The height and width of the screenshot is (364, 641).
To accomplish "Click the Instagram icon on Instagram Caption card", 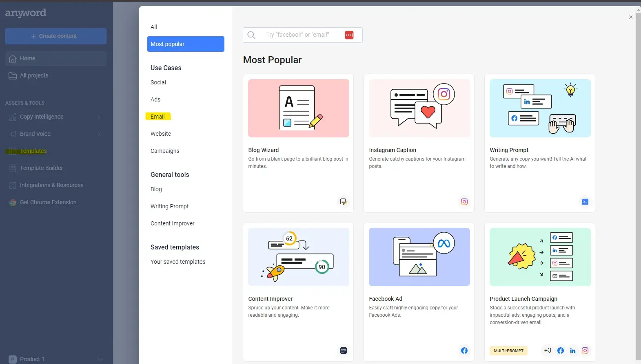I will point(464,202).
